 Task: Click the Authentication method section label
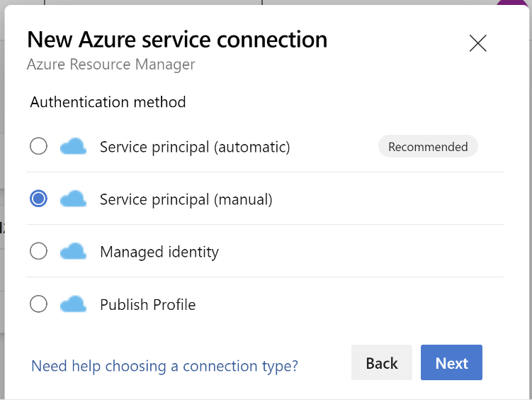point(108,102)
